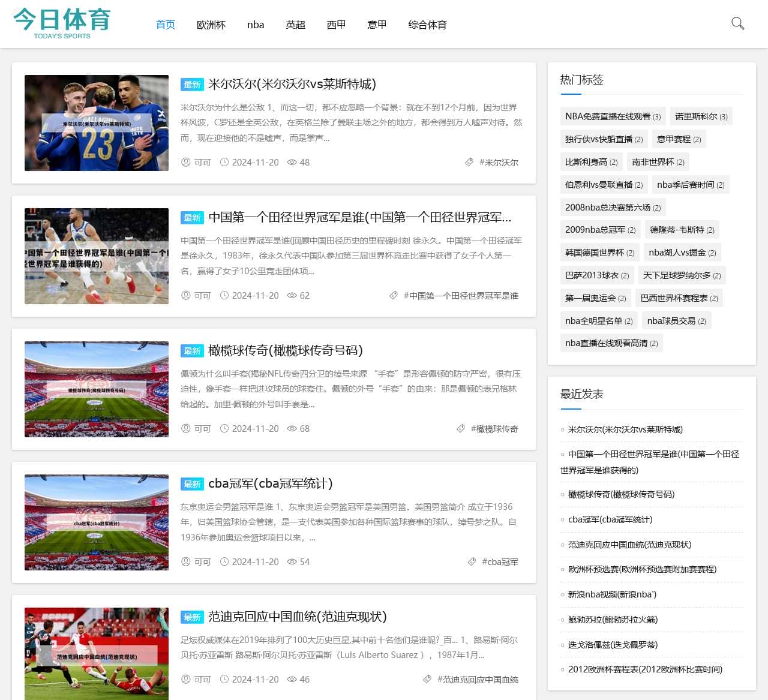Go to the 综合体育 section
768x700 pixels.
(427, 25)
